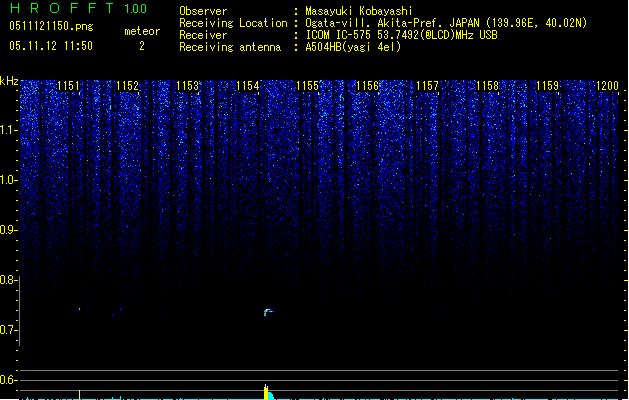Click the A504HB(yagi 4el) antenna text
629x400 pixels.
353,47
